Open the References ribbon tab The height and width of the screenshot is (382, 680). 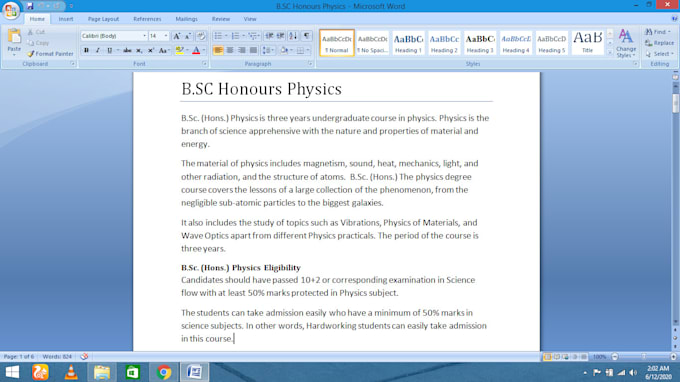point(147,19)
